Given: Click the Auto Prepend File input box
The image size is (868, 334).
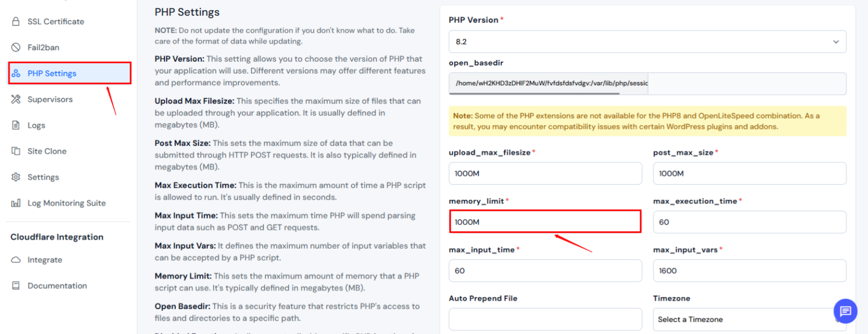Looking at the screenshot, I should (544, 319).
